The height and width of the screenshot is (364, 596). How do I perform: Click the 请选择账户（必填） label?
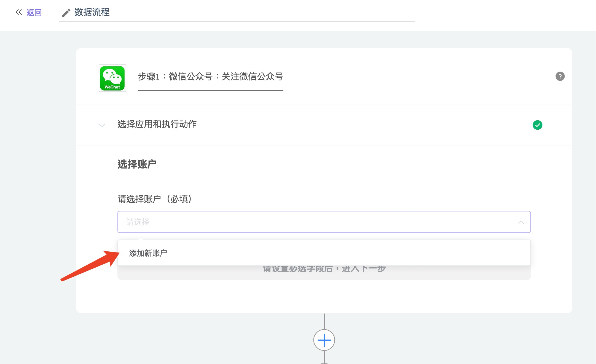(155, 199)
